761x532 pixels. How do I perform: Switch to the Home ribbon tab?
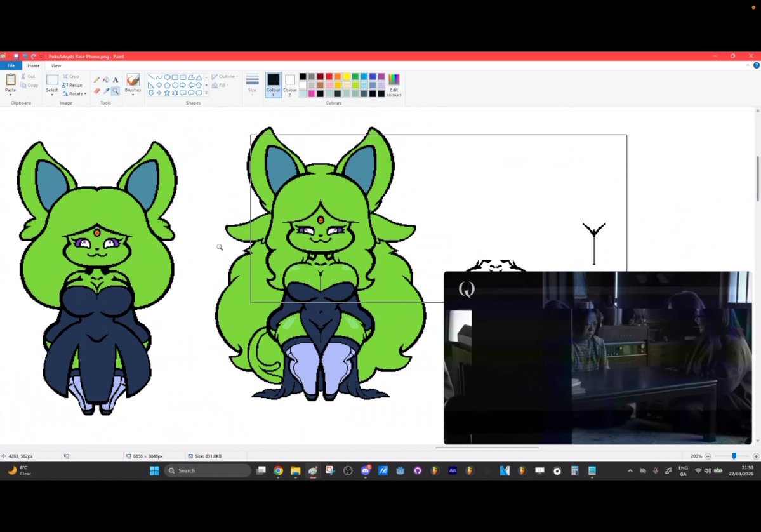coord(34,65)
